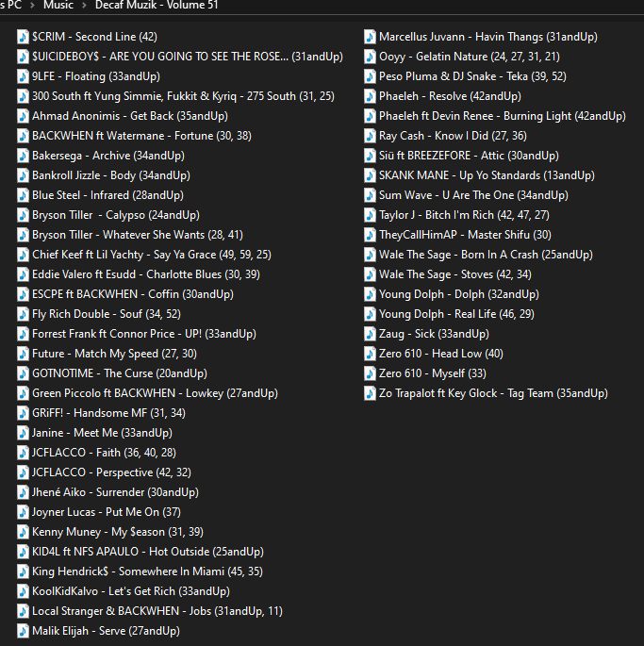Click music icon of Blue Steel - Infrared
The height and width of the screenshot is (646, 644).
point(23,195)
